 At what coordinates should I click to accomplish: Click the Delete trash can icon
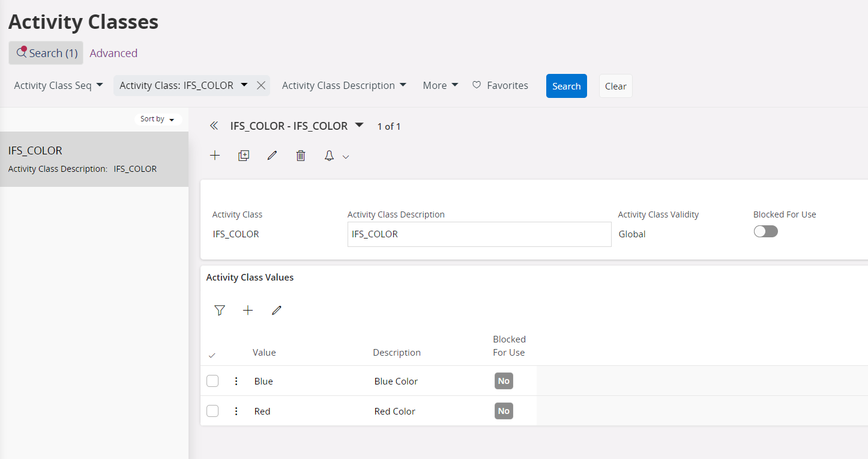click(301, 156)
